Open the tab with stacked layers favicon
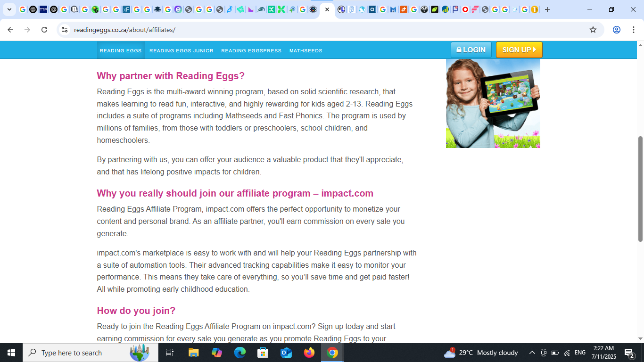This screenshot has width=644, height=362. click(157, 9)
